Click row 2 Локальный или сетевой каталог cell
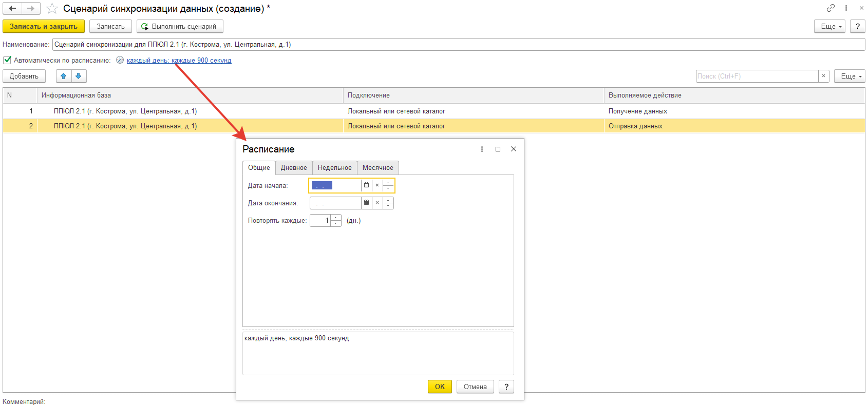The image size is (868, 405). point(474,126)
